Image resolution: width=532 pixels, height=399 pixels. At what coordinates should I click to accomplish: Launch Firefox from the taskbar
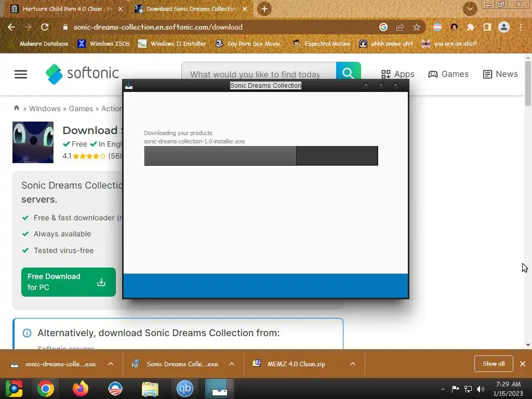pyautogui.click(x=81, y=389)
